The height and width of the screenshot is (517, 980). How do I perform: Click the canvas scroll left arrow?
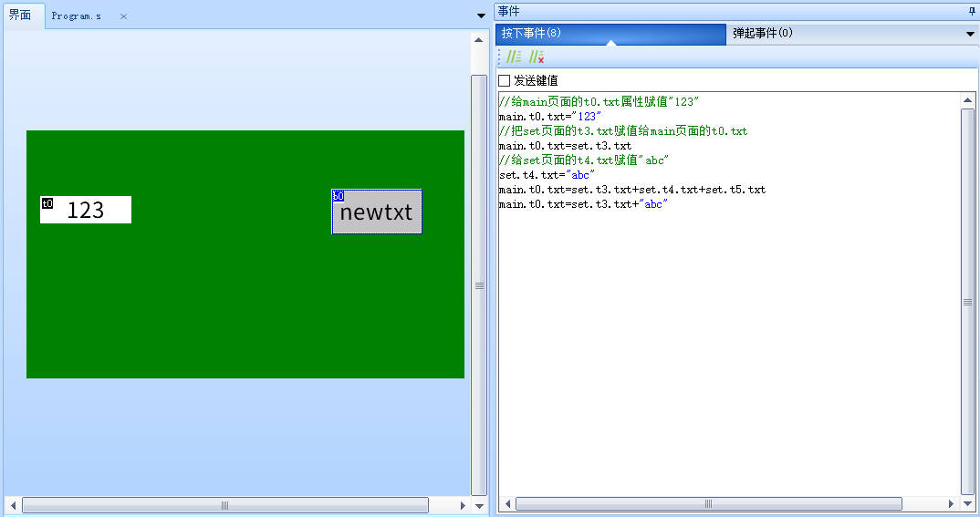point(13,505)
